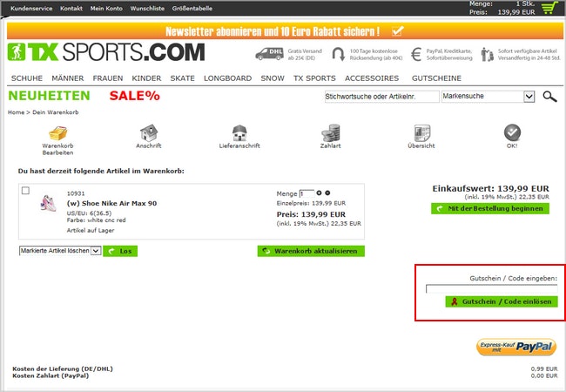This screenshot has height=392, width=566.
Task: Click the NEUHEITEN link
Action: [x=49, y=96]
